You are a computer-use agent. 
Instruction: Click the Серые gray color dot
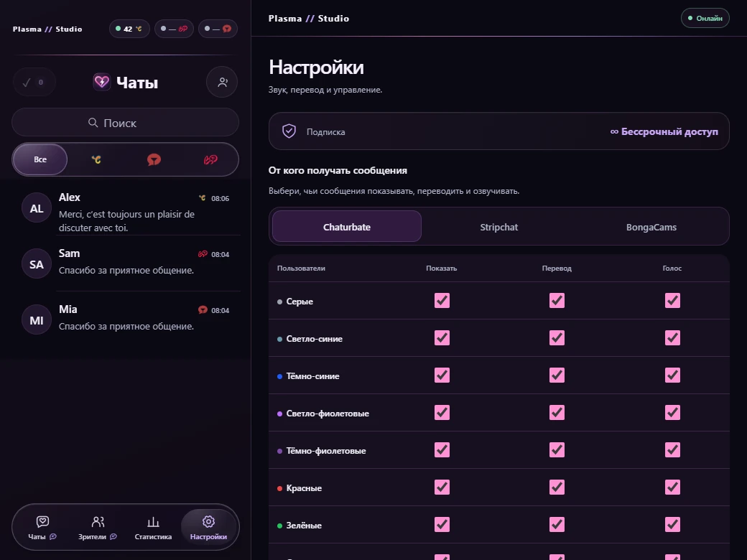click(x=279, y=302)
